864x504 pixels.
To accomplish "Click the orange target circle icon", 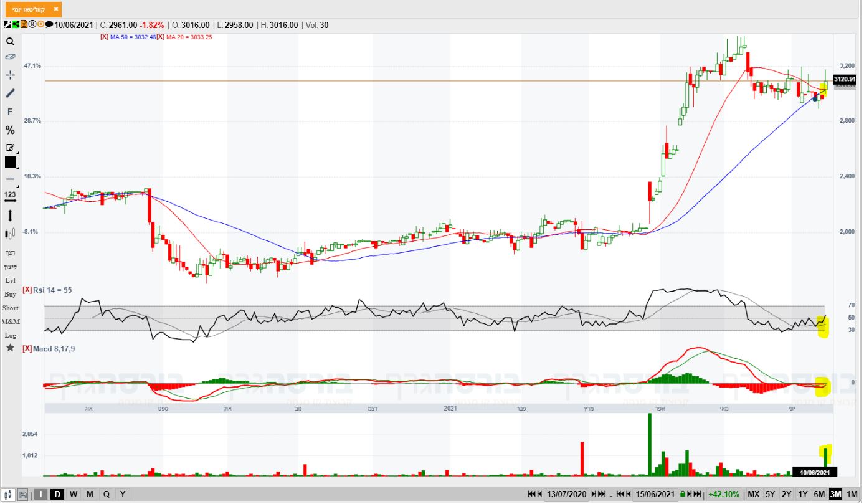I will coord(40,25).
